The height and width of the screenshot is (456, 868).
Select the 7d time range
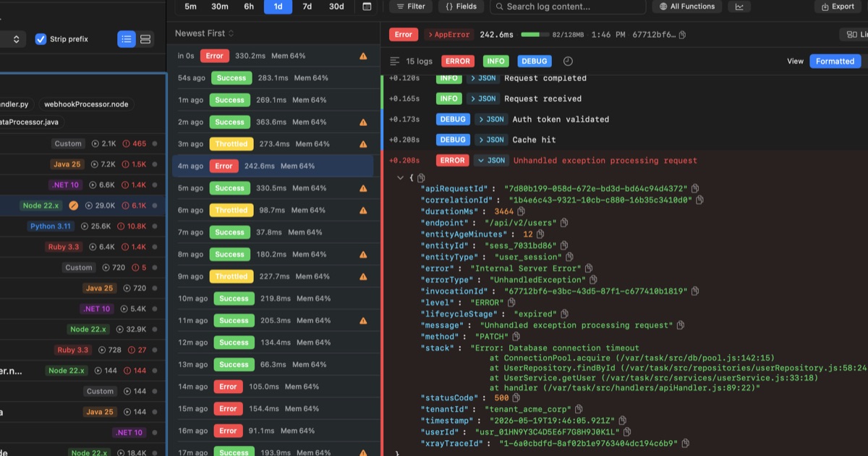[307, 7]
